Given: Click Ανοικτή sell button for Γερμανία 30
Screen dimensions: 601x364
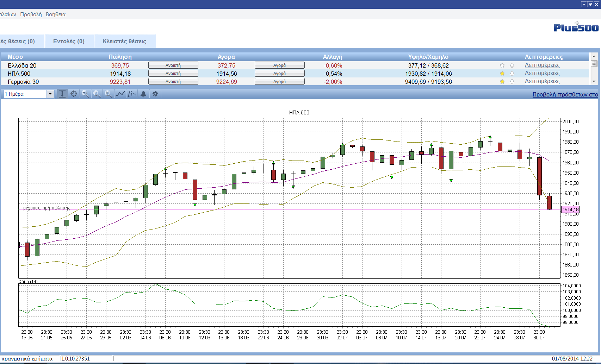Looking at the screenshot, I should [173, 82].
